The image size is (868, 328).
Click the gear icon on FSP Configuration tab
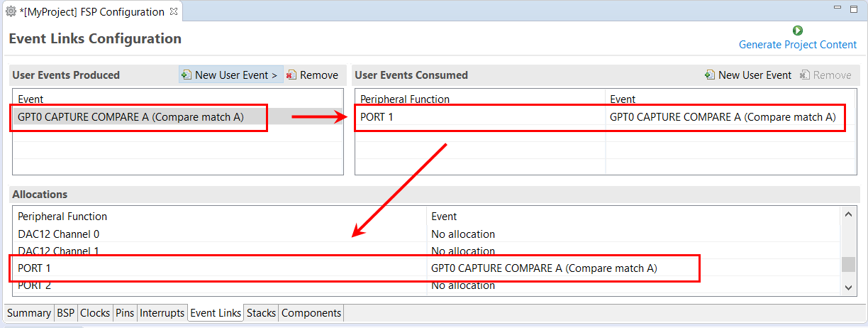[x=11, y=12]
